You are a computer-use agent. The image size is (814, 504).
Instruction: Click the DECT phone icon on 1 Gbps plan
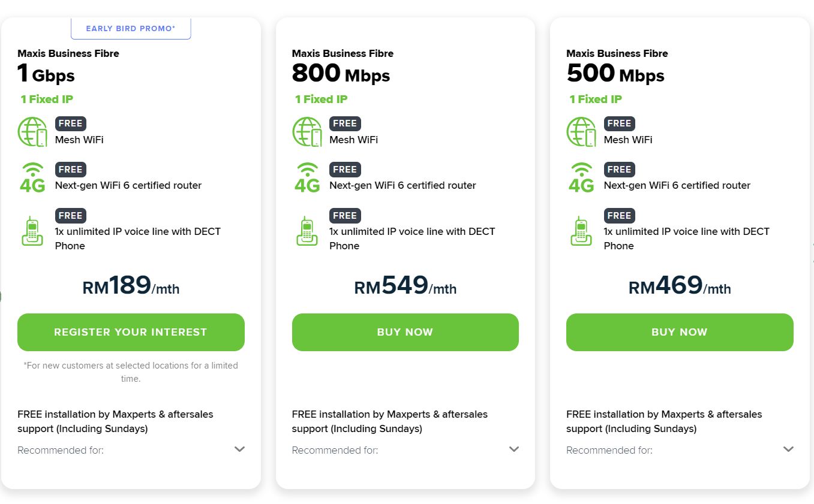(x=32, y=230)
